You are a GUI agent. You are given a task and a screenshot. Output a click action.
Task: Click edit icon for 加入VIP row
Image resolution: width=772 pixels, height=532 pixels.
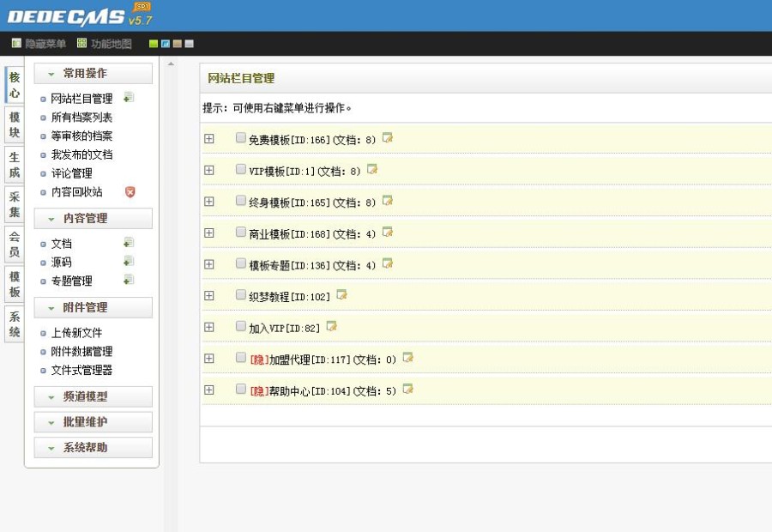point(332,326)
